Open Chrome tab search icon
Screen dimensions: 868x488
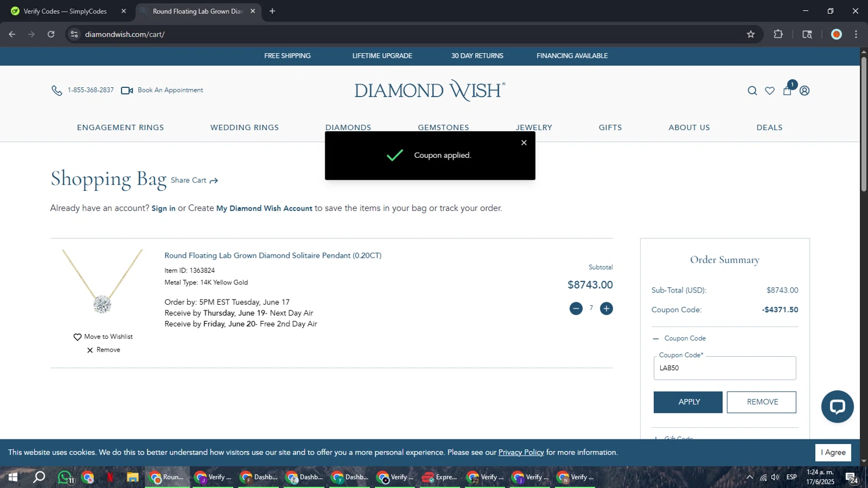coord(807,34)
